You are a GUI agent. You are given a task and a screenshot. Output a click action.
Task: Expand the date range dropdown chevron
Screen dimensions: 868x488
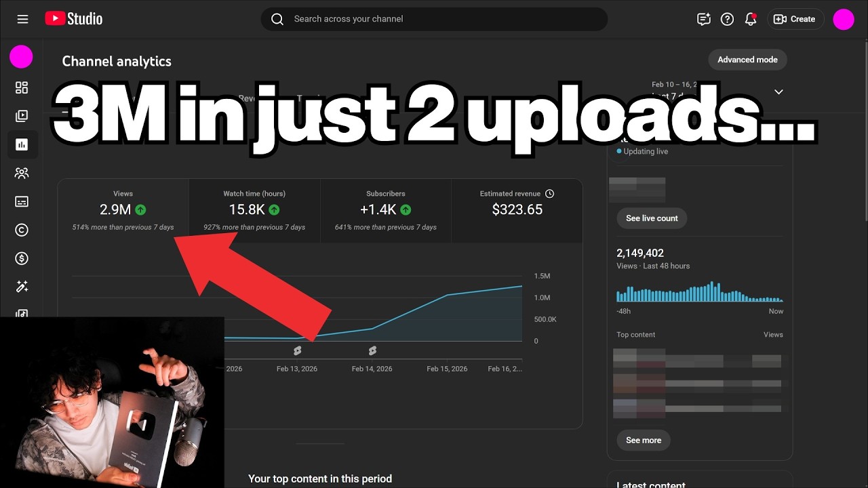click(778, 91)
